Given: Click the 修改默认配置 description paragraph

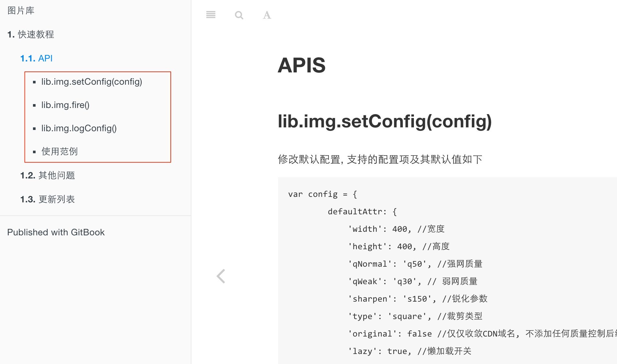Looking at the screenshot, I should [x=380, y=159].
